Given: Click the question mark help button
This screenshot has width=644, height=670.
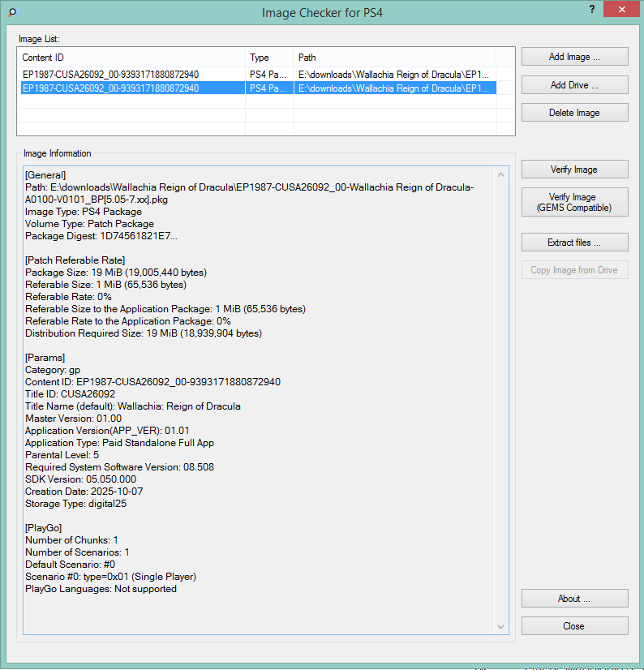Looking at the screenshot, I should coord(590,9).
